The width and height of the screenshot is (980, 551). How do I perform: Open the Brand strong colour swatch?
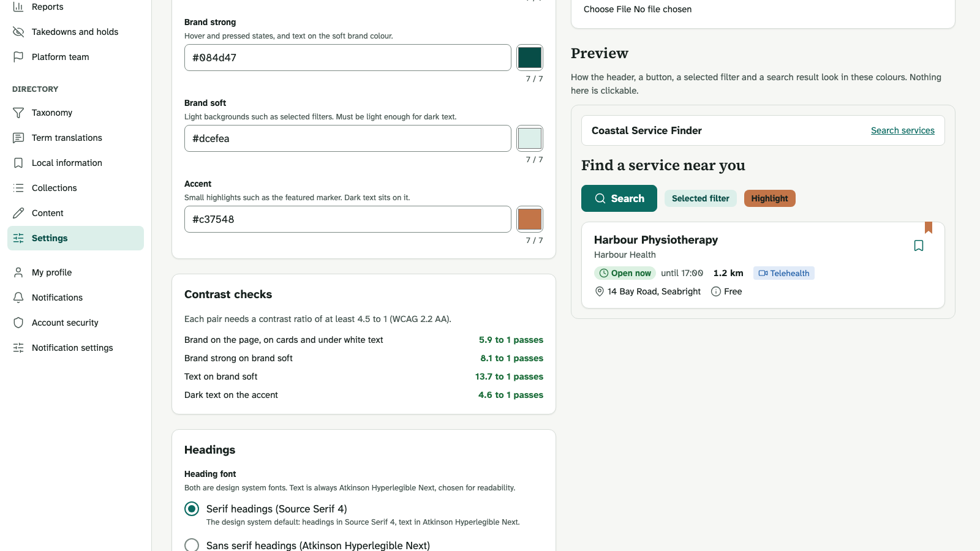[x=530, y=58]
